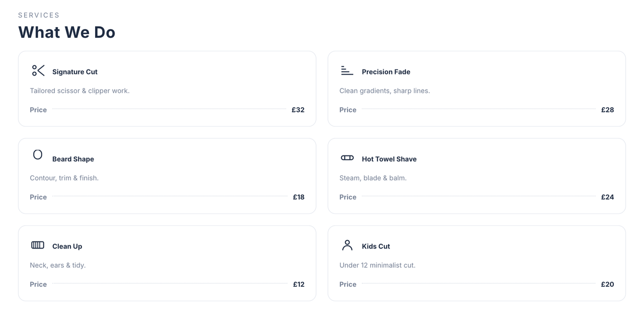The height and width of the screenshot is (316, 644).
Task: Click the 'What We Do' heading
Action: click(67, 32)
